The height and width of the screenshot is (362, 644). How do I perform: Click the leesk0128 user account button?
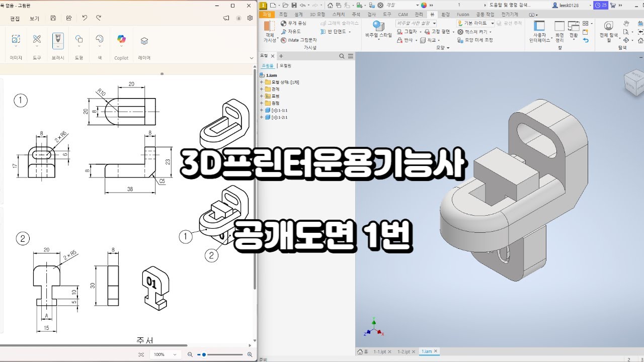click(572, 5)
